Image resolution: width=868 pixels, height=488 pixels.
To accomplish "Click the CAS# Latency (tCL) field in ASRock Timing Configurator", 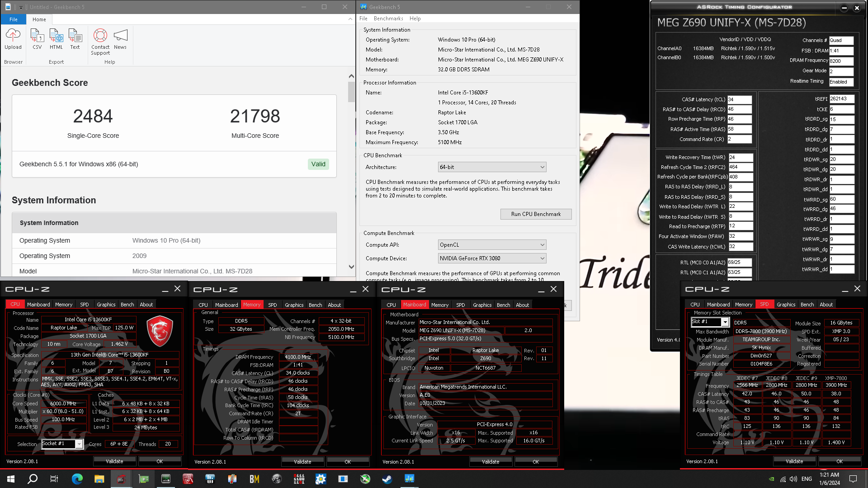I will tap(739, 99).
